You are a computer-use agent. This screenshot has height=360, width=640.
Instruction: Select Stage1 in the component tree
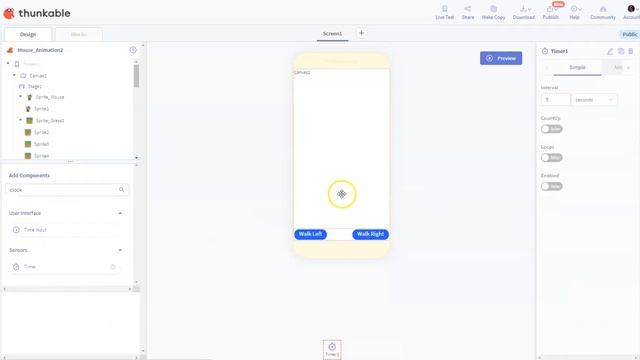pos(34,87)
